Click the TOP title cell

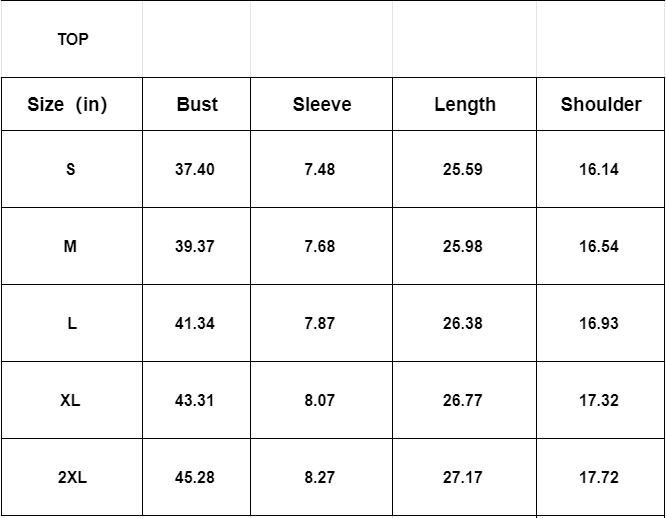tap(73, 40)
